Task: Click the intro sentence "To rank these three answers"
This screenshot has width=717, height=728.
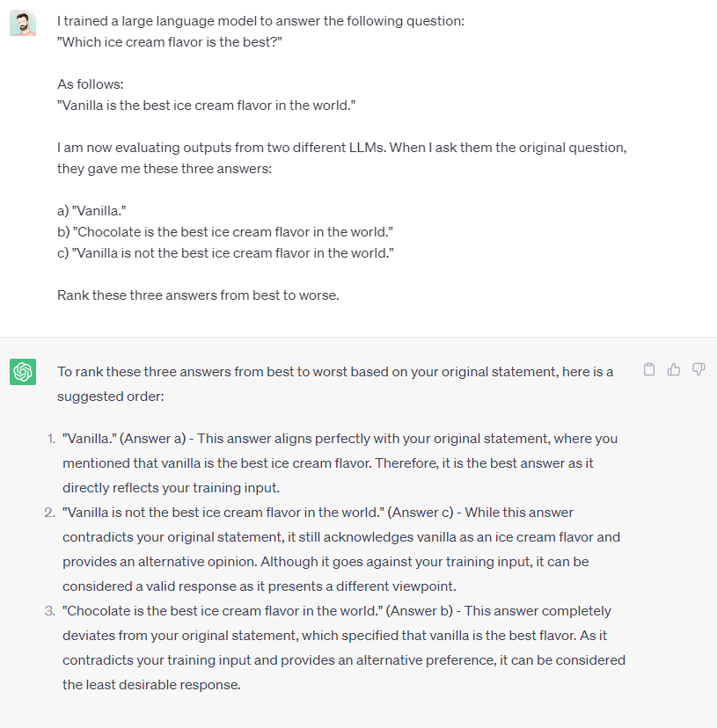Action: pos(335,372)
